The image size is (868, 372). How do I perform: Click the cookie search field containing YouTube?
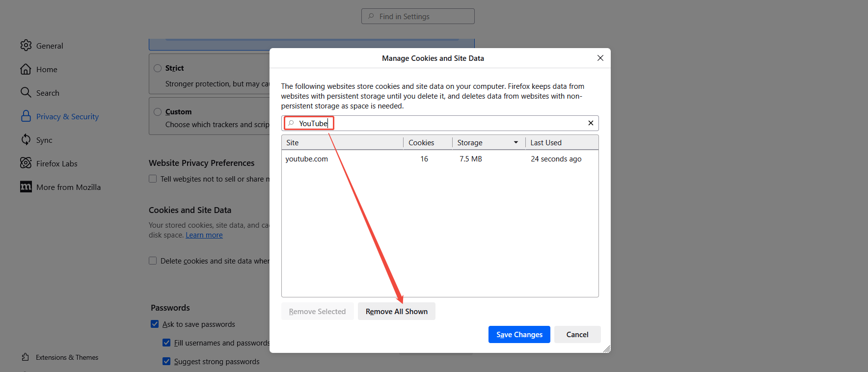440,123
